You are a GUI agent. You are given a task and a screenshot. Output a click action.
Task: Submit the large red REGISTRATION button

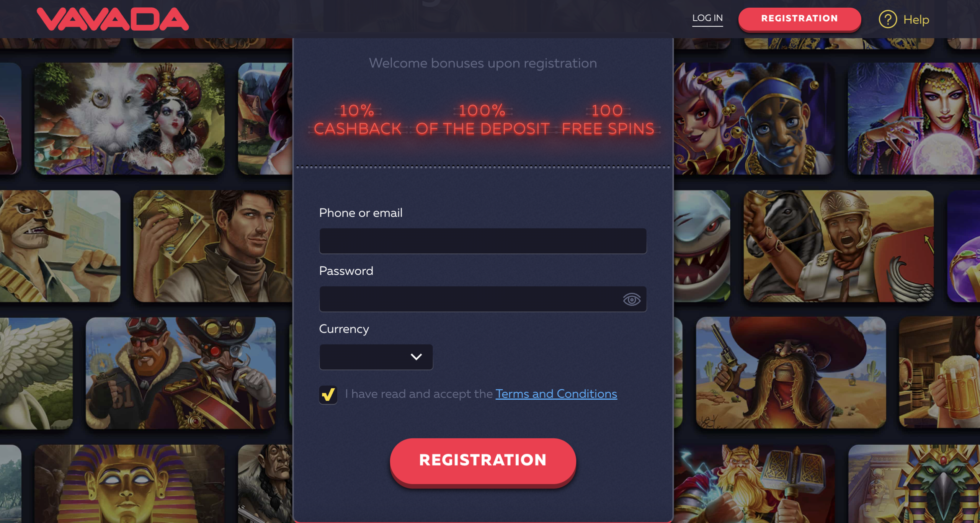coord(483,461)
